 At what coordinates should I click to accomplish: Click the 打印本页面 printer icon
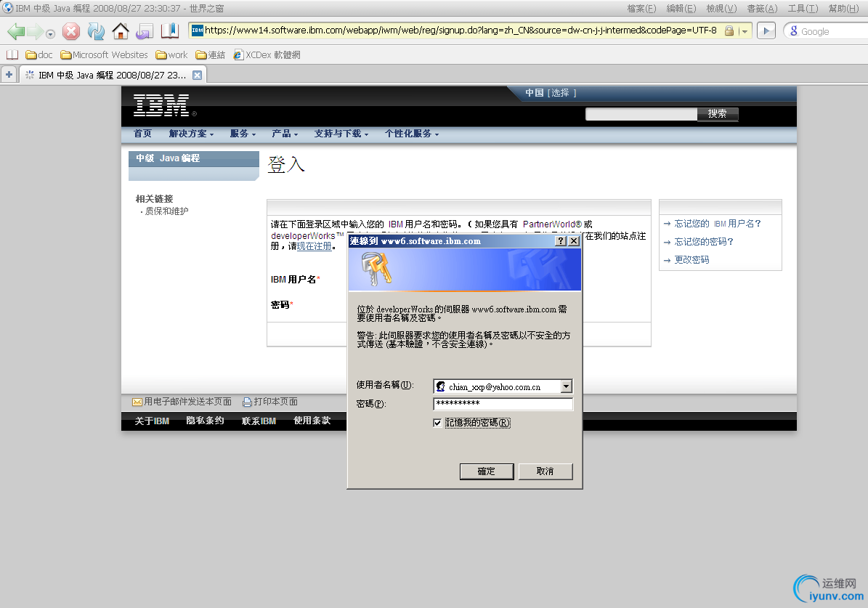(248, 402)
